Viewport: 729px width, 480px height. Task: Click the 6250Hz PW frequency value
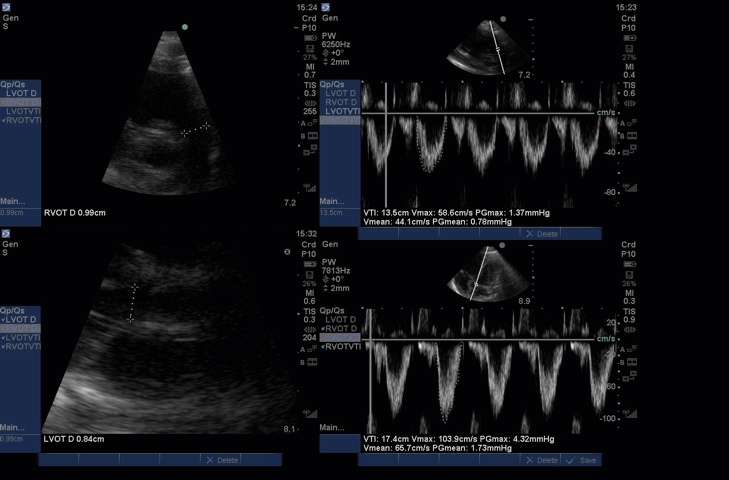[336, 45]
